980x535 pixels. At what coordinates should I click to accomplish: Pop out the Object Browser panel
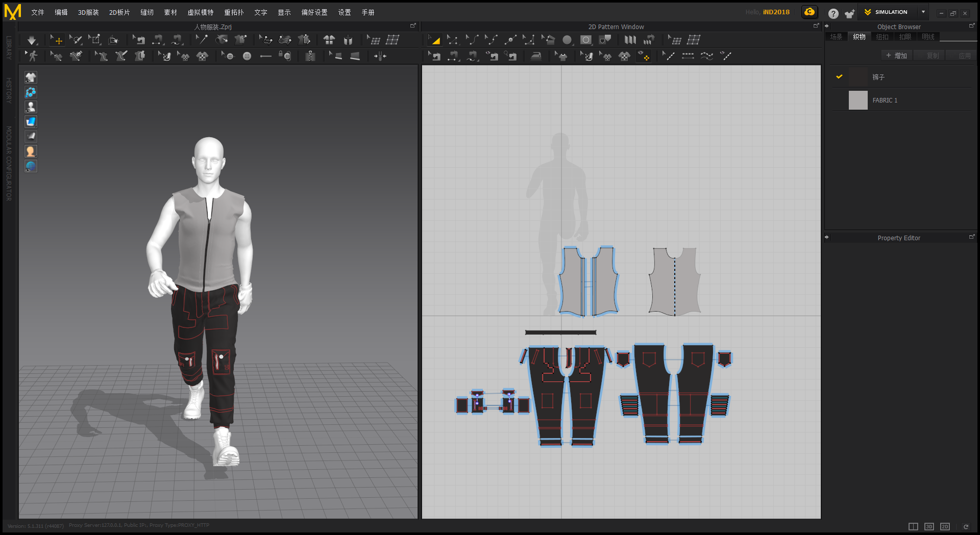pos(972,26)
